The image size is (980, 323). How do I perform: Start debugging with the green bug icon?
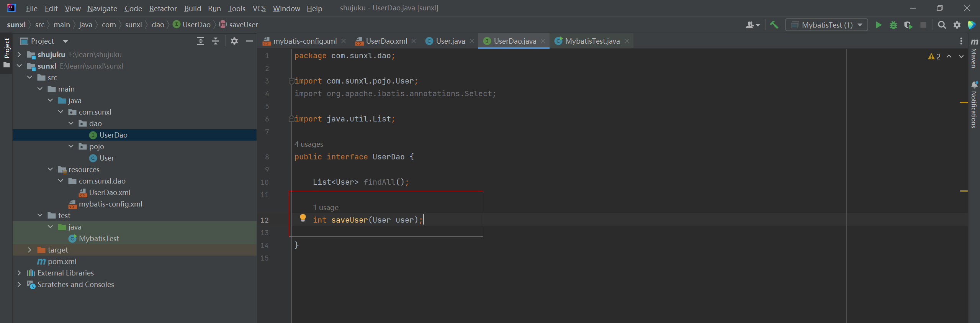click(x=893, y=25)
